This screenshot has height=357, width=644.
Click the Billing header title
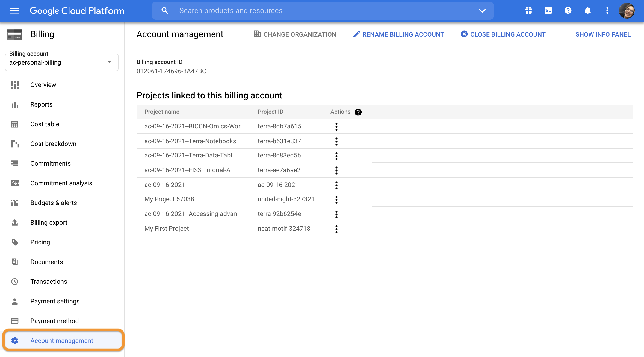pyautogui.click(x=42, y=34)
